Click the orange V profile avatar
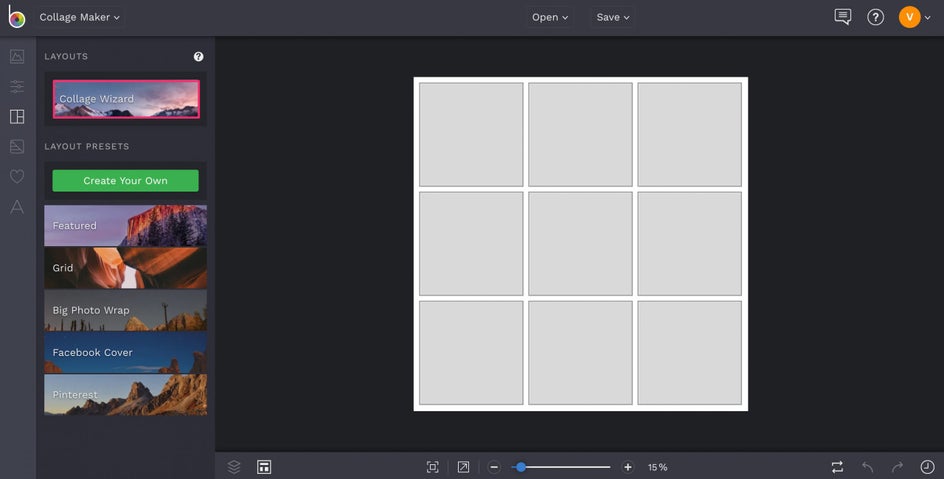Viewport: 944px width, 479px height. (910, 17)
